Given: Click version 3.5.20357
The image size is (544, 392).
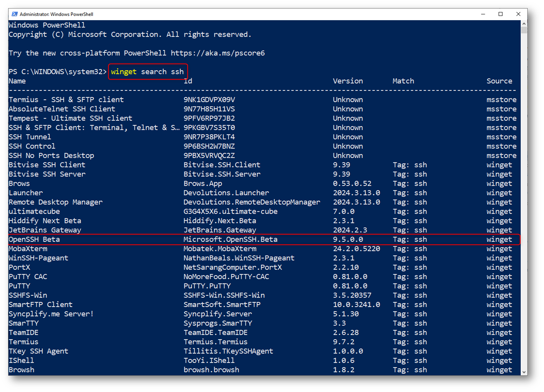Looking at the screenshot, I should pos(352,295).
